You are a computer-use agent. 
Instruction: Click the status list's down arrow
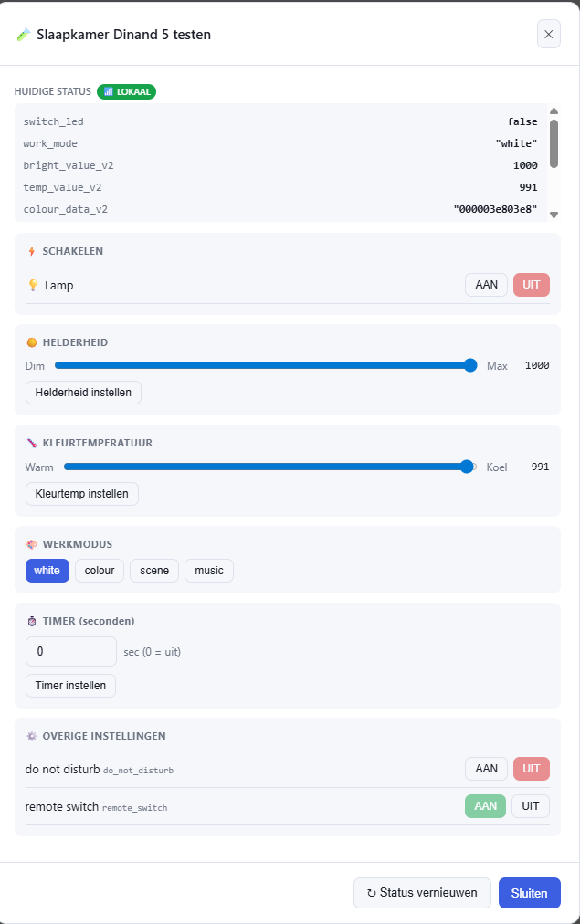[x=554, y=215]
